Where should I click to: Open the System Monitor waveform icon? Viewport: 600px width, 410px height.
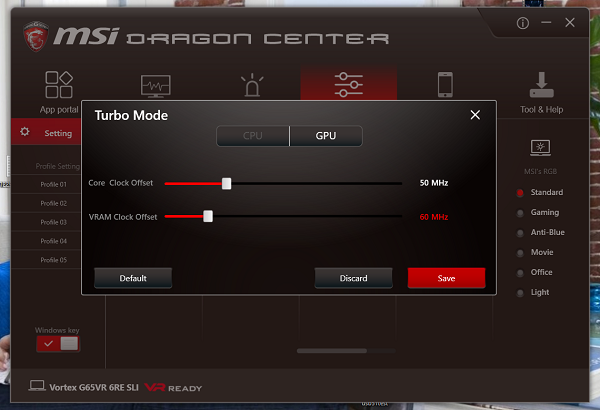155,86
